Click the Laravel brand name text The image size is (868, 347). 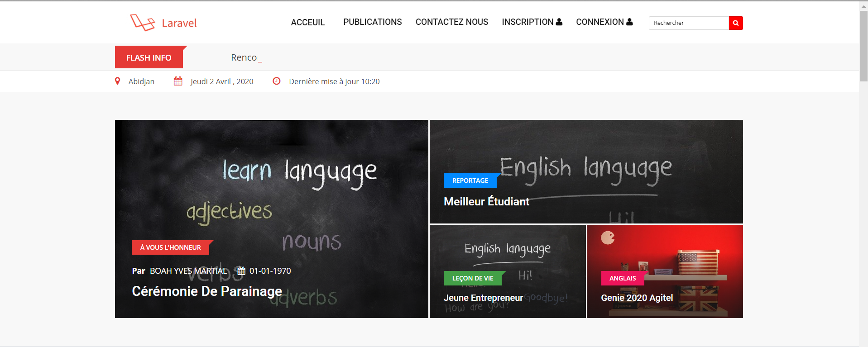click(179, 23)
